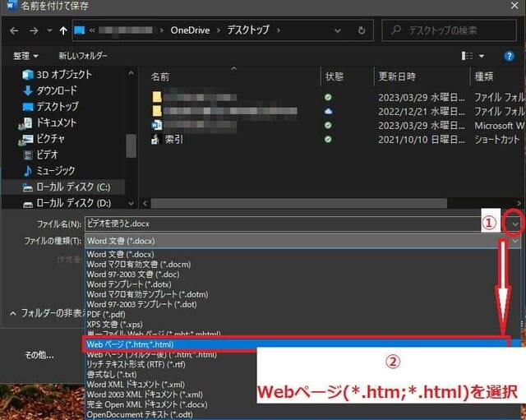526x420 pixels.
Task: Click 新しいフォルダー button
Action: point(83,56)
